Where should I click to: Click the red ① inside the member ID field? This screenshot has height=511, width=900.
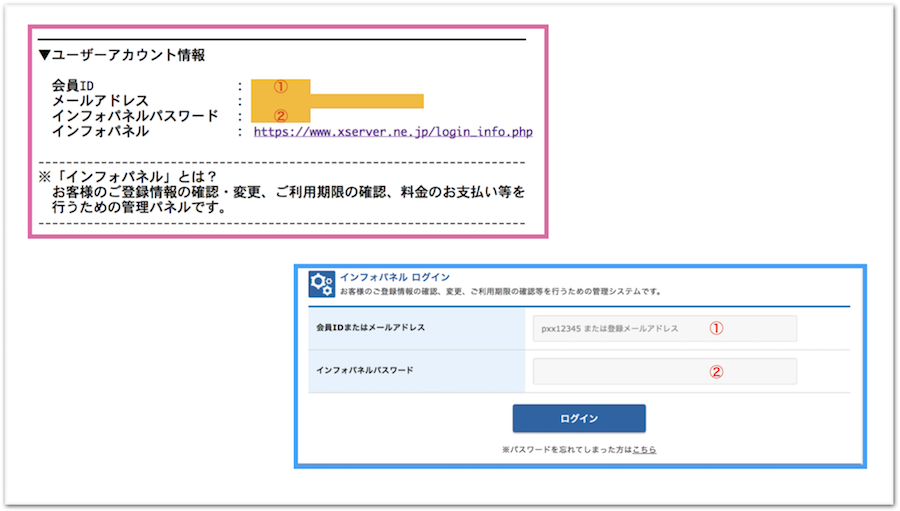coord(716,328)
